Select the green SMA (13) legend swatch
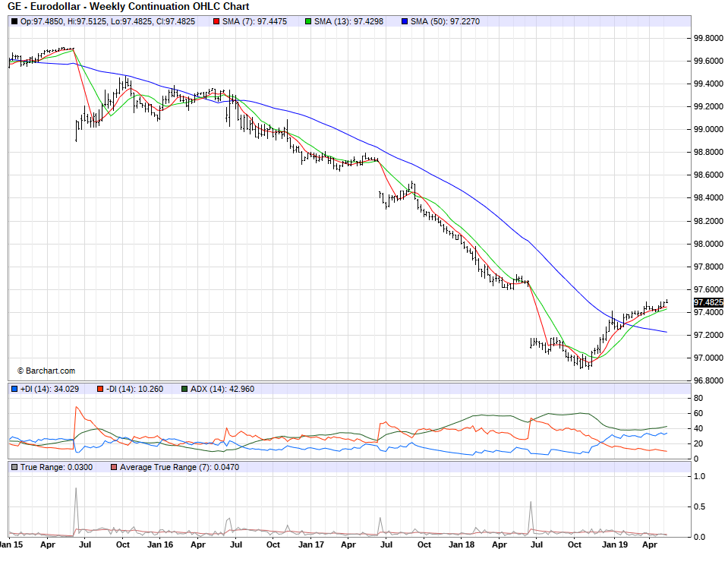This screenshot has height=568, width=728. coord(309,21)
